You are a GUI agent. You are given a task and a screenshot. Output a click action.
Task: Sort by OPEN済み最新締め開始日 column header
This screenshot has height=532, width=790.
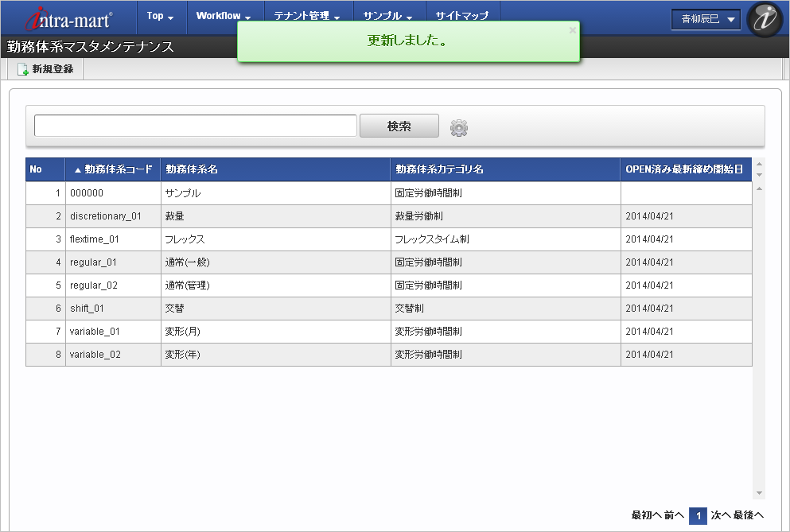pos(686,169)
